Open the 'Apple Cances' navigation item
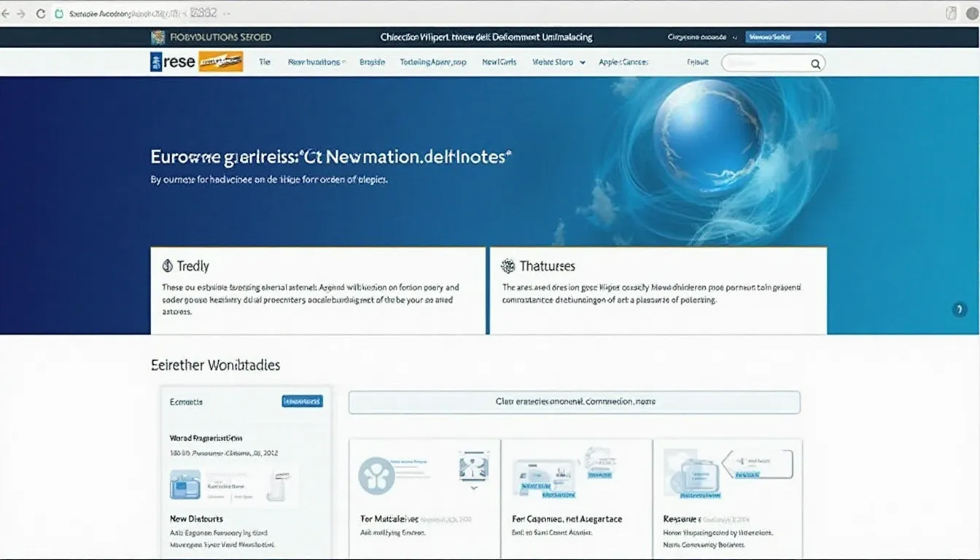This screenshot has height=560, width=980. pos(623,63)
